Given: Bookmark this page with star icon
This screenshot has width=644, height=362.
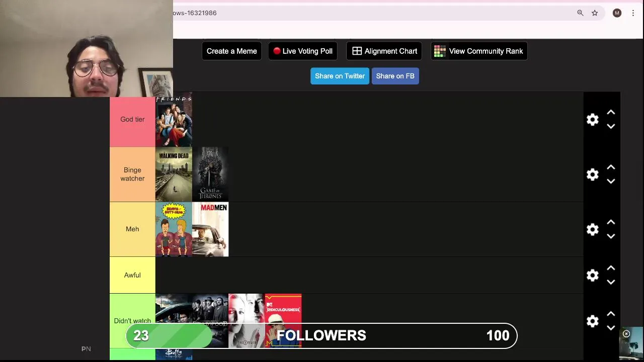Looking at the screenshot, I should (595, 13).
